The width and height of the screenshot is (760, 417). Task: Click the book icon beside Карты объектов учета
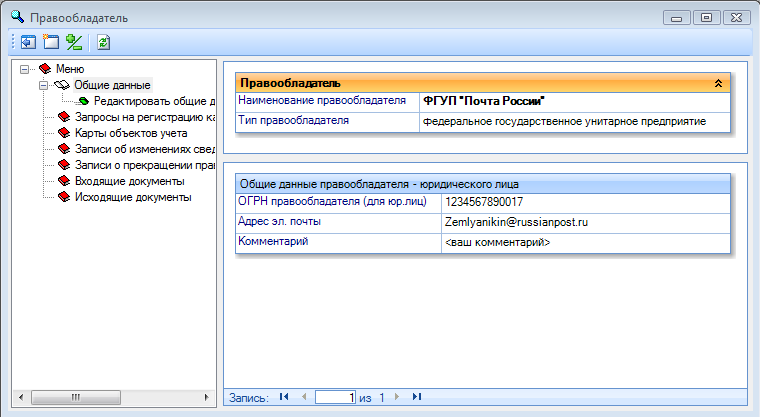(x=64, y=133)
